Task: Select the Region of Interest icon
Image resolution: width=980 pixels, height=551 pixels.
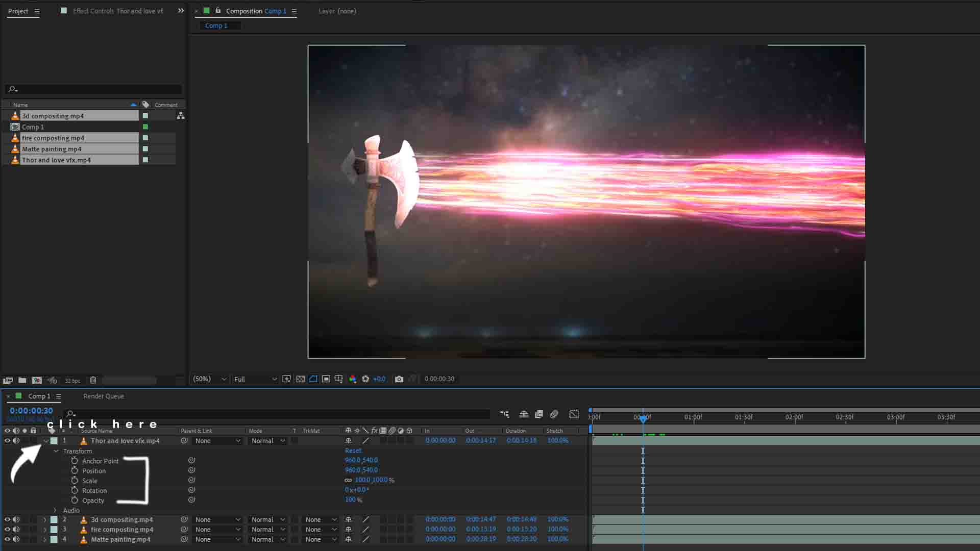Action: [313, 379]
